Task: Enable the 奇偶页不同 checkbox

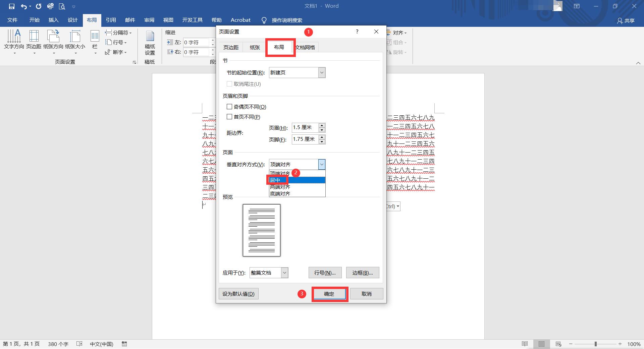Action: [x=229, y=107]
